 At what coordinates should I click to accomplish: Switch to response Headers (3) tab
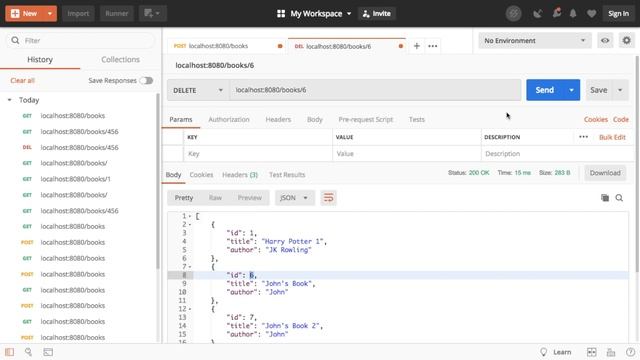pyautogui.click(x=240, y=175)
